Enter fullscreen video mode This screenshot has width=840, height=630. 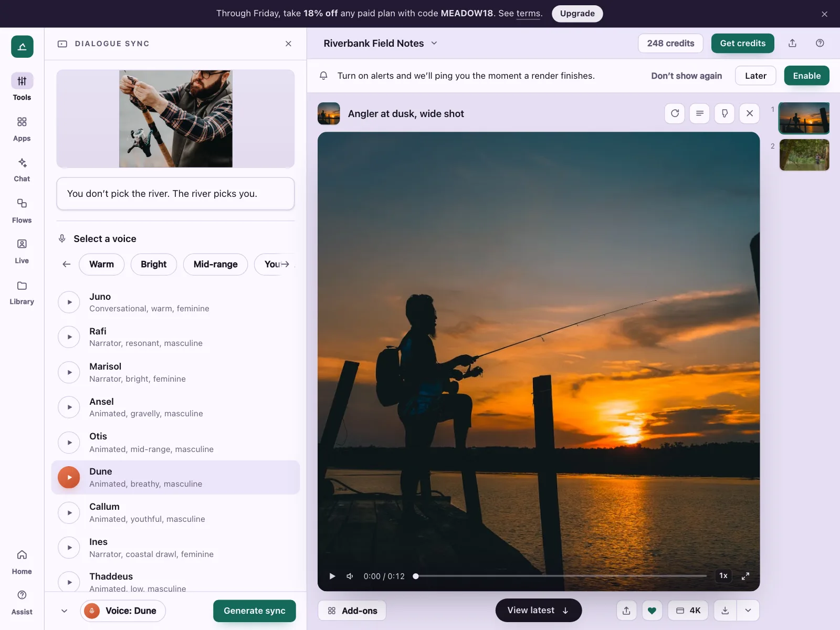tap(745, 576)
